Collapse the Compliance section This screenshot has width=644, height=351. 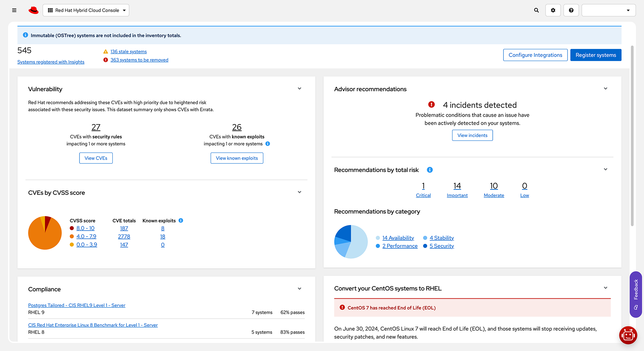[x=300, y=289]
